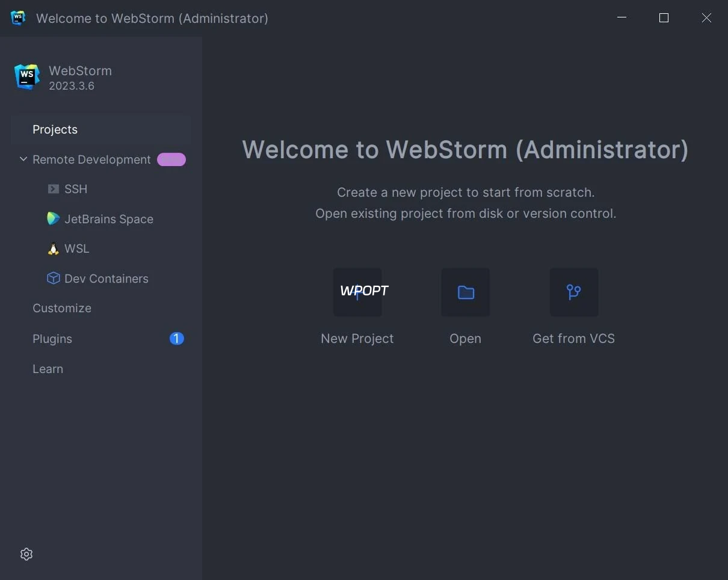
Task: Maximize the WebStorm window
Action: (x=664, y=18)
